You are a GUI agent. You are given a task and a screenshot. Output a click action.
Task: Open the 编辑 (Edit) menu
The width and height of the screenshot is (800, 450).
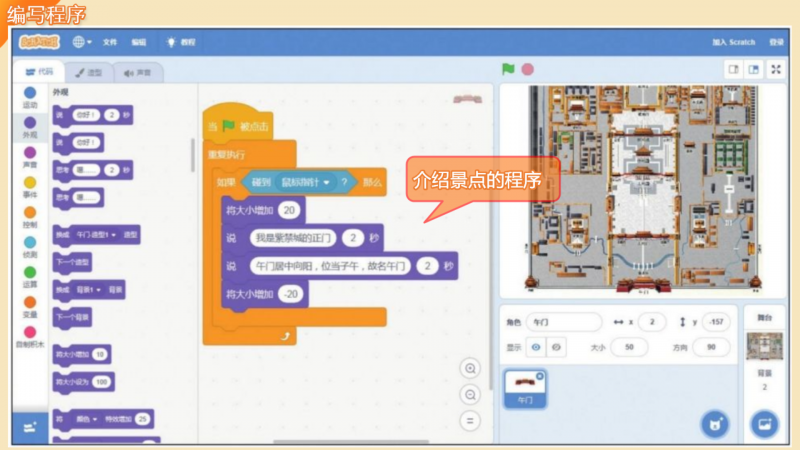(x=139, y=42)
